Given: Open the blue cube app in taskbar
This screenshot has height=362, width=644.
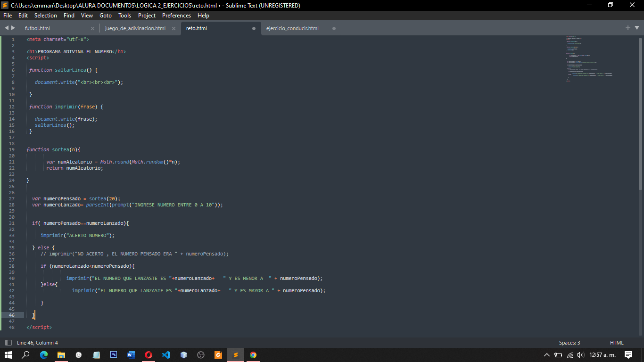Looking at the screenshot, I should [183, 355].
